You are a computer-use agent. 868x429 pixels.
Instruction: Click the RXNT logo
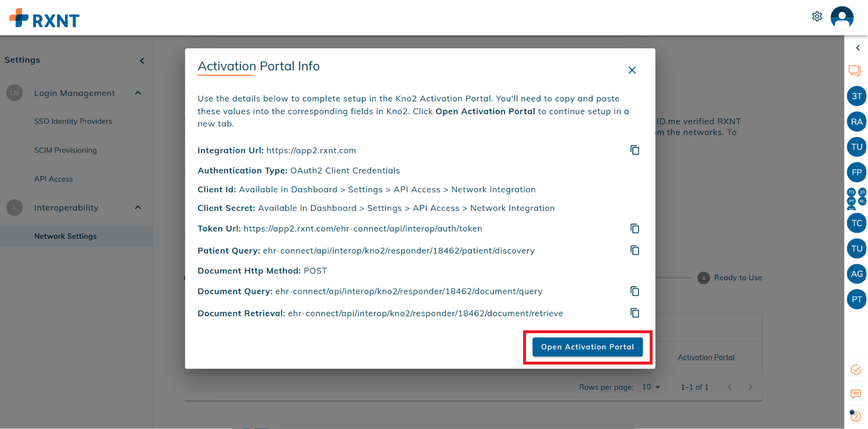[x=44, y=19]
